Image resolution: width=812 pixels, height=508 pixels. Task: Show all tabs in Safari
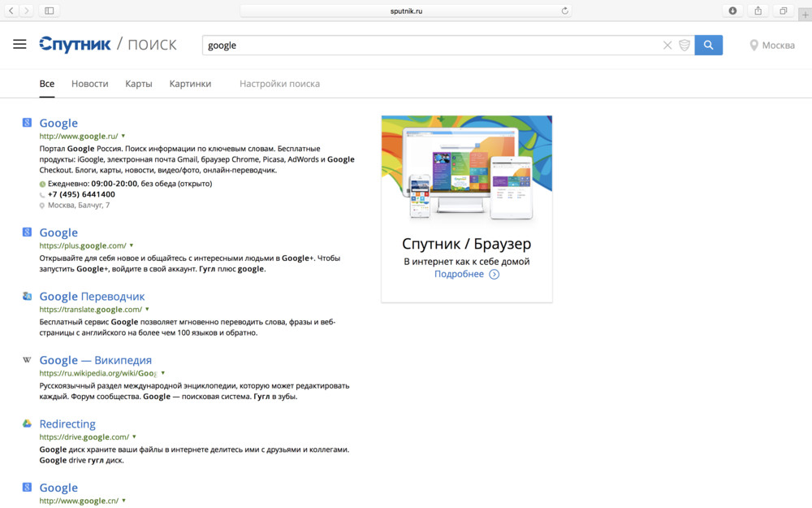(784, 11)
